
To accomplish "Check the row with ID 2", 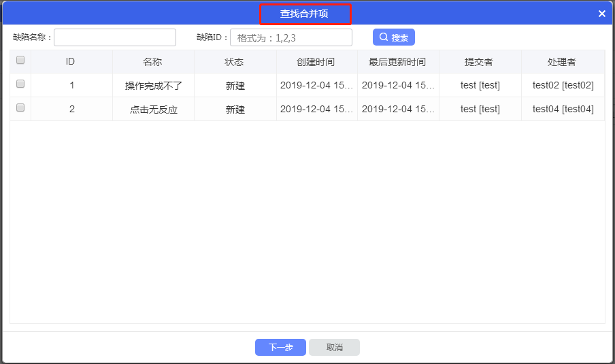I will (20, 108).
